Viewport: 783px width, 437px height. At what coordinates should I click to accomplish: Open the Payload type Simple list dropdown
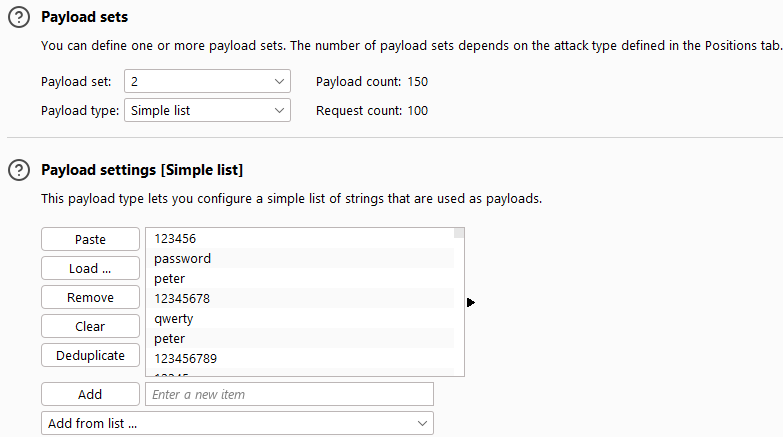click(207, 110)
